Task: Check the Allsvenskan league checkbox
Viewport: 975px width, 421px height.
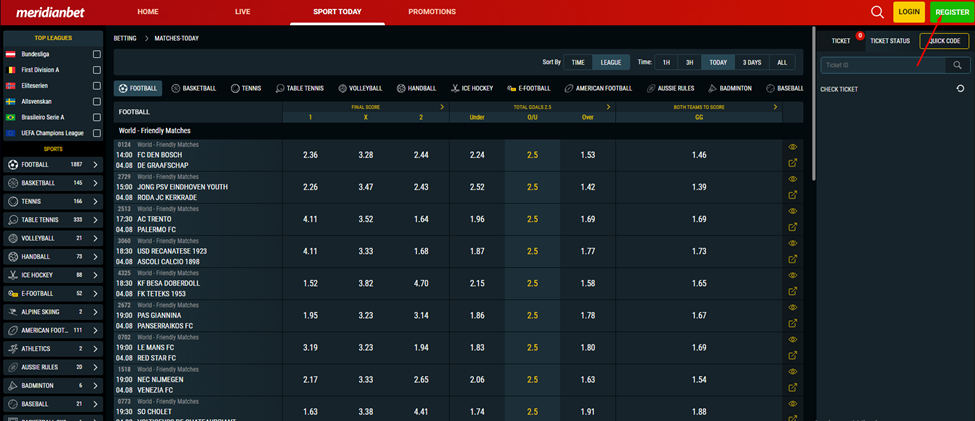Action: [96, 101]
